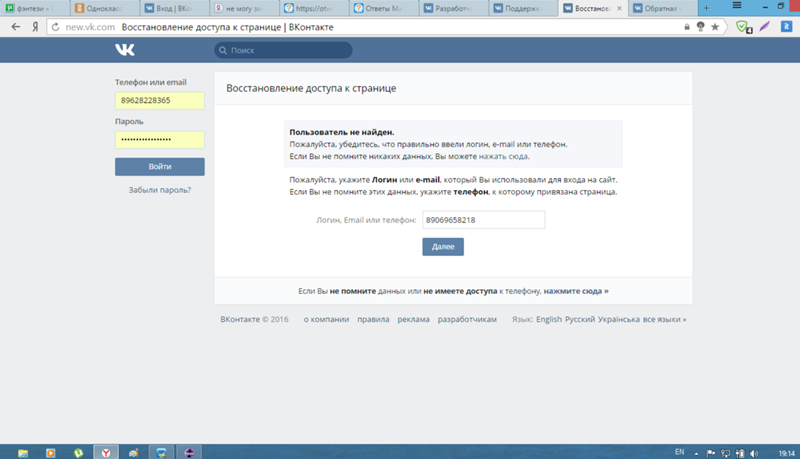Switch to the Одноклассники tab
Screen dimensions: 800x459
click(105, 8)
